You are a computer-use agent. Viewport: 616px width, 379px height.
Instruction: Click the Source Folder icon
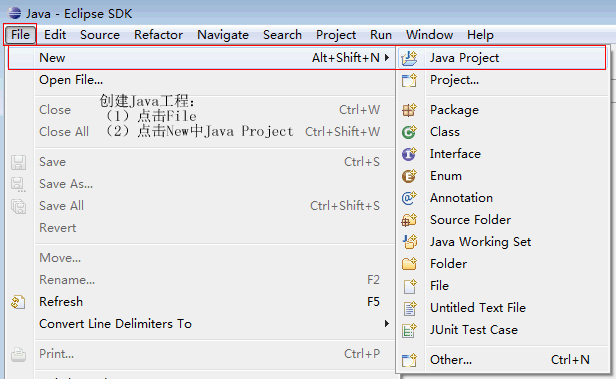[409, 220]
